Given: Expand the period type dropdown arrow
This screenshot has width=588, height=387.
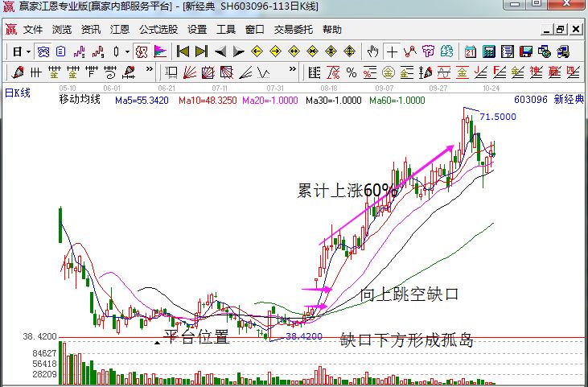Looking at the screenshot, I should click(x=29, y=51).
